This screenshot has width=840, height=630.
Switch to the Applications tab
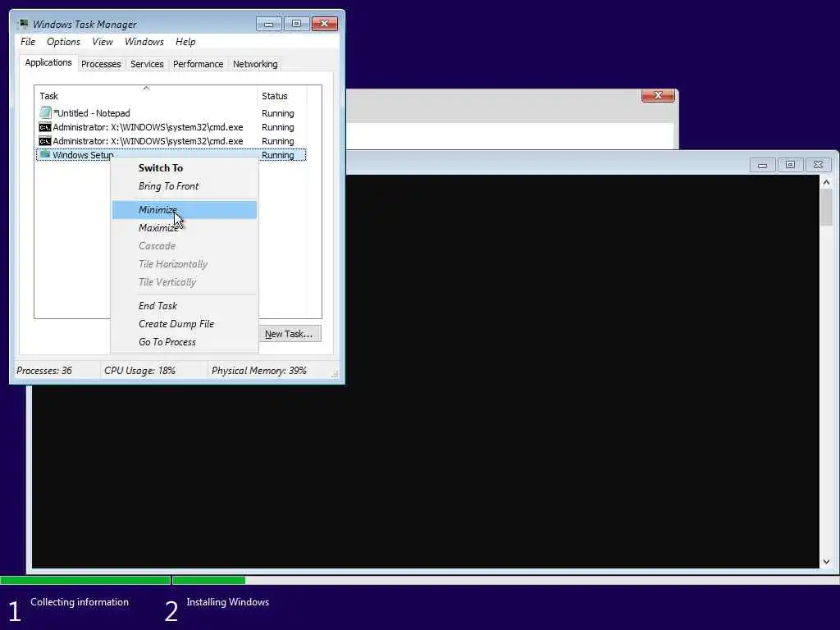click(48, 62)
